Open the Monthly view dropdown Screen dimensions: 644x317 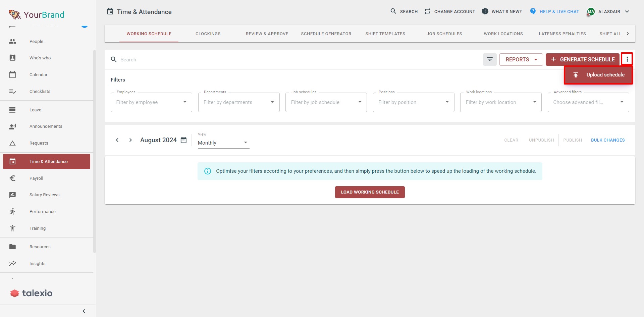coord(223,143)
